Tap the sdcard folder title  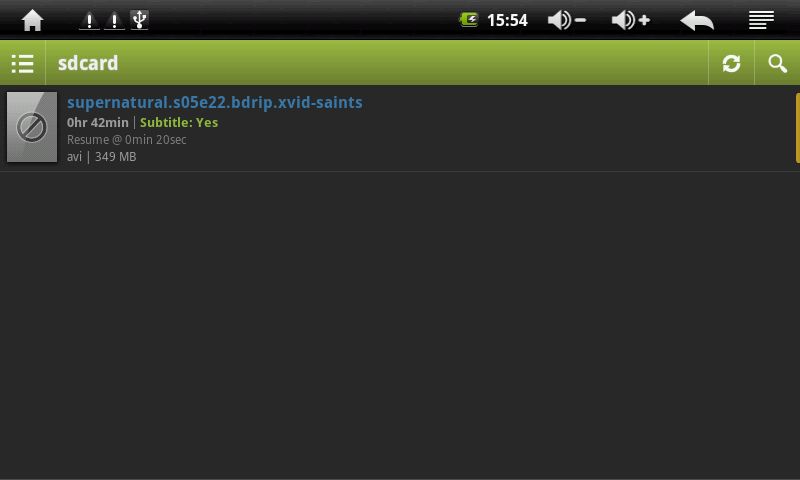point(88,63)
